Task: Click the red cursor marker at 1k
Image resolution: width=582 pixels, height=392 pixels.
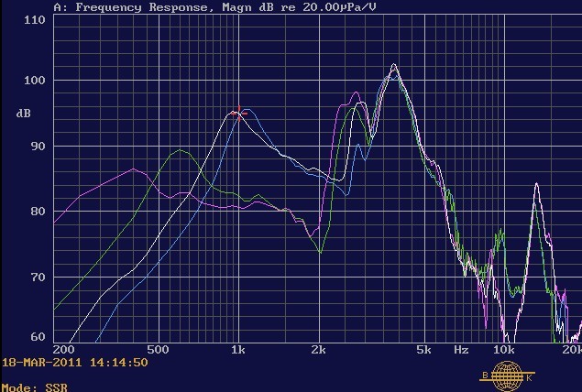Action: (x=239, y=114)
